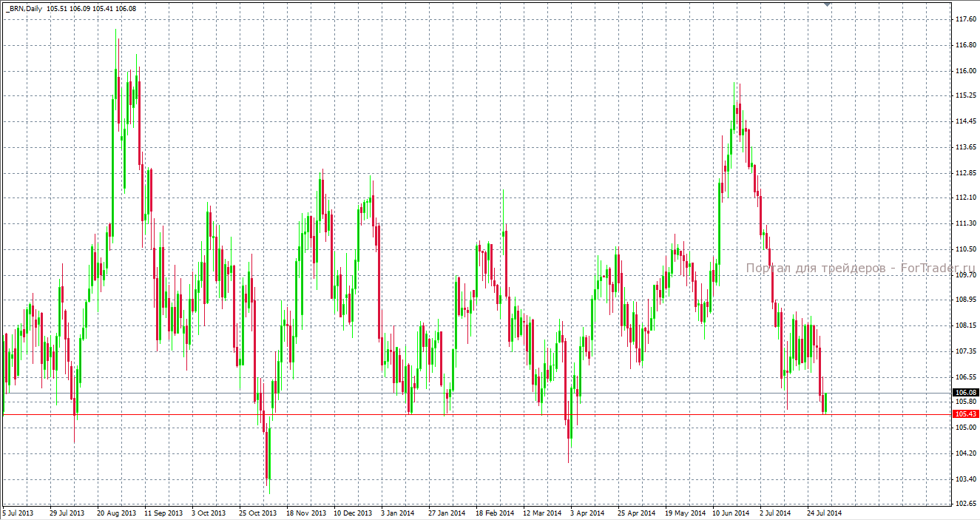Click the 113.65 price scale label
This screenshot has height=520, width=980.
[x=965, y=147]
